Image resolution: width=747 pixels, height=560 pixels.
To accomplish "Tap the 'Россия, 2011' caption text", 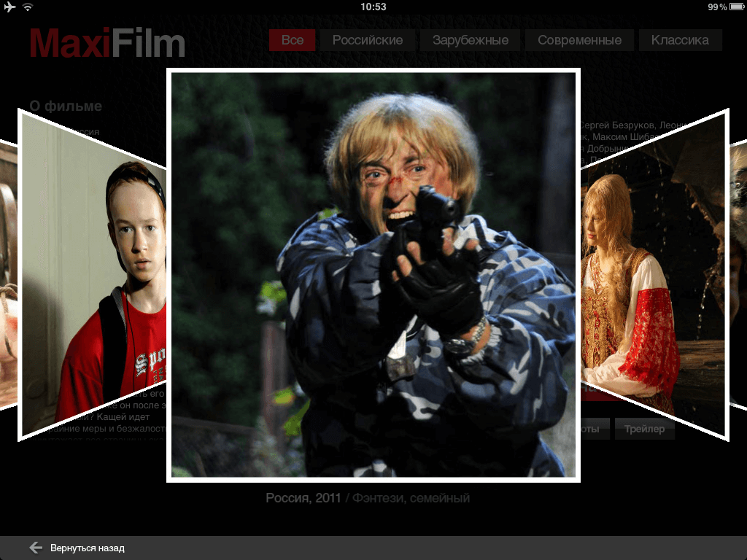I will [x=303, y=498].
